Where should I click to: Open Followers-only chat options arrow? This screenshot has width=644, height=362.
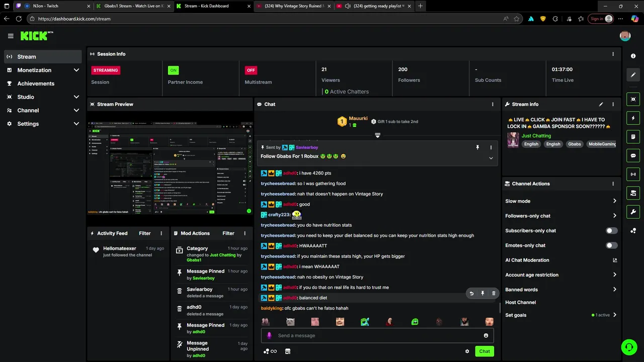coord(614,216)
